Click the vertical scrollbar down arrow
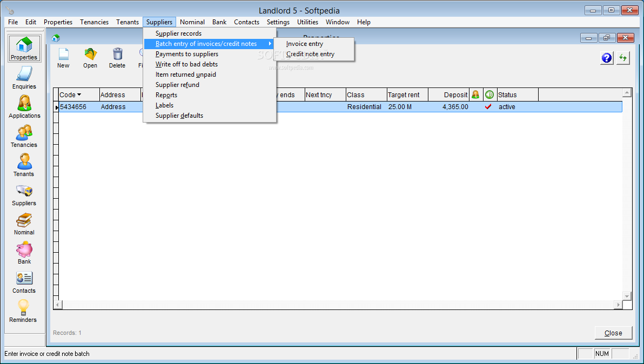644x364 pixels. (x=627, y=296)
